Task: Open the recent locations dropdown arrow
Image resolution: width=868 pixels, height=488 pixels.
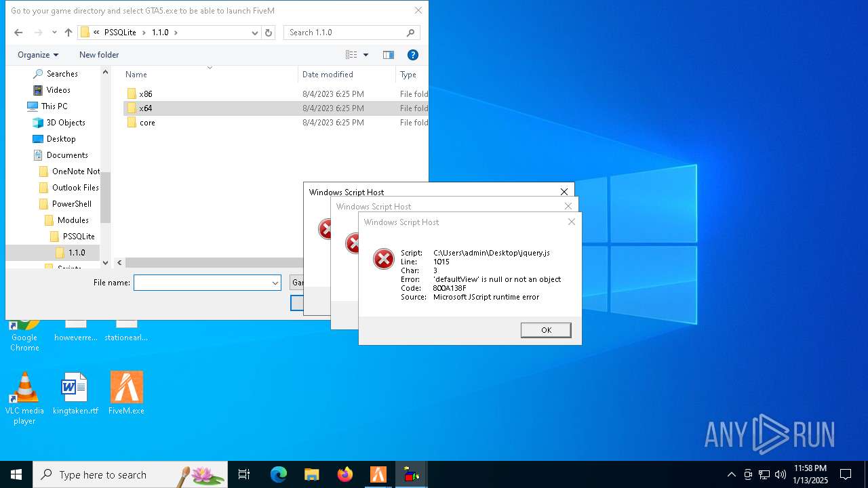Action: click(x=54, y=33)
